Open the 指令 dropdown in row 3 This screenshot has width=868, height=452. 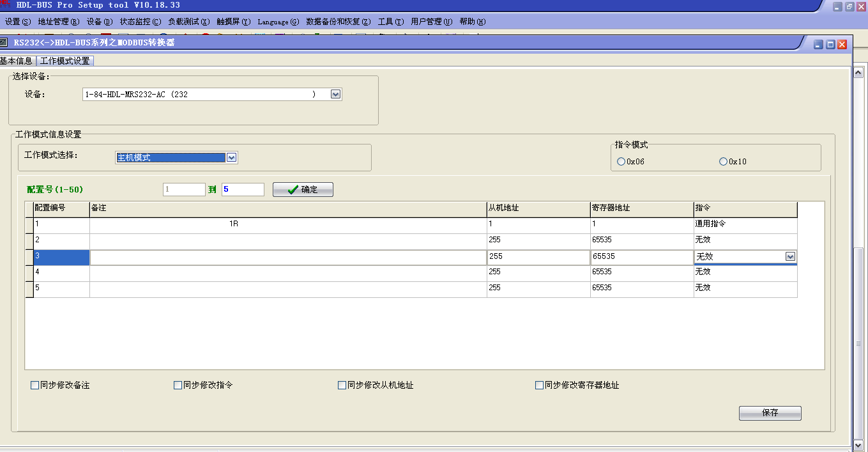point(790,256)
